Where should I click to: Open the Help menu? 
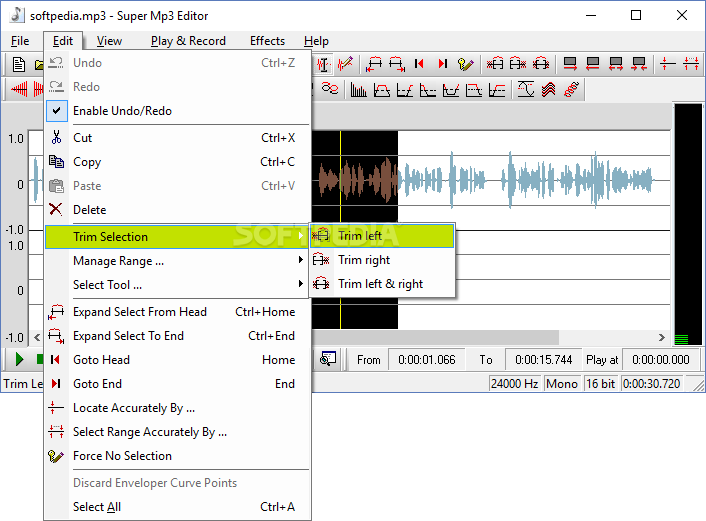point(316,41)
